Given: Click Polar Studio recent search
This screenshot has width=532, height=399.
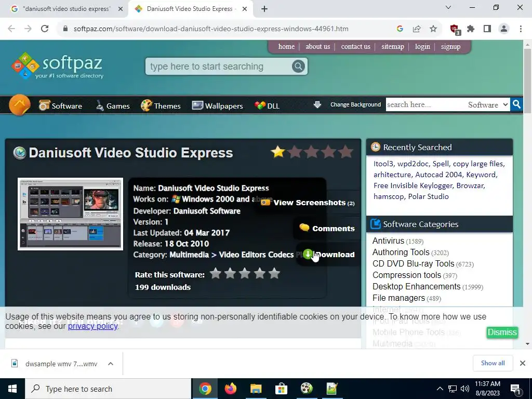Looking at the screenshot, I should click(428, 196).
